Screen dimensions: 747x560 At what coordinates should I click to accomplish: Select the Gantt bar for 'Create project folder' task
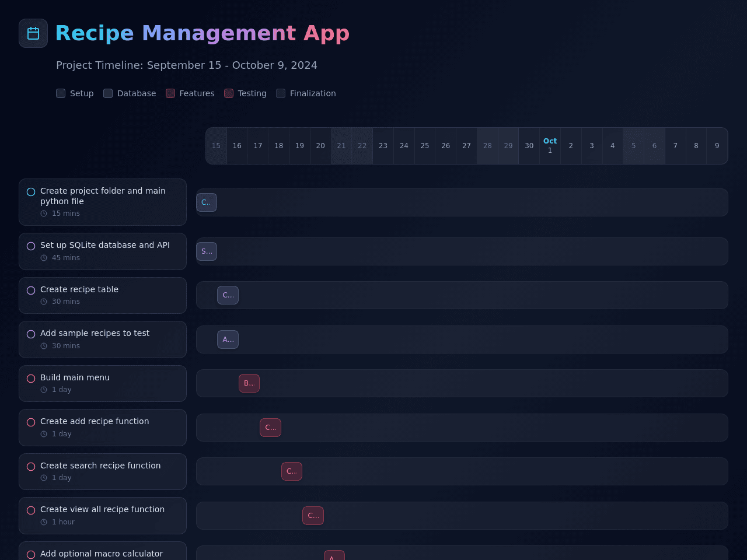207,202
